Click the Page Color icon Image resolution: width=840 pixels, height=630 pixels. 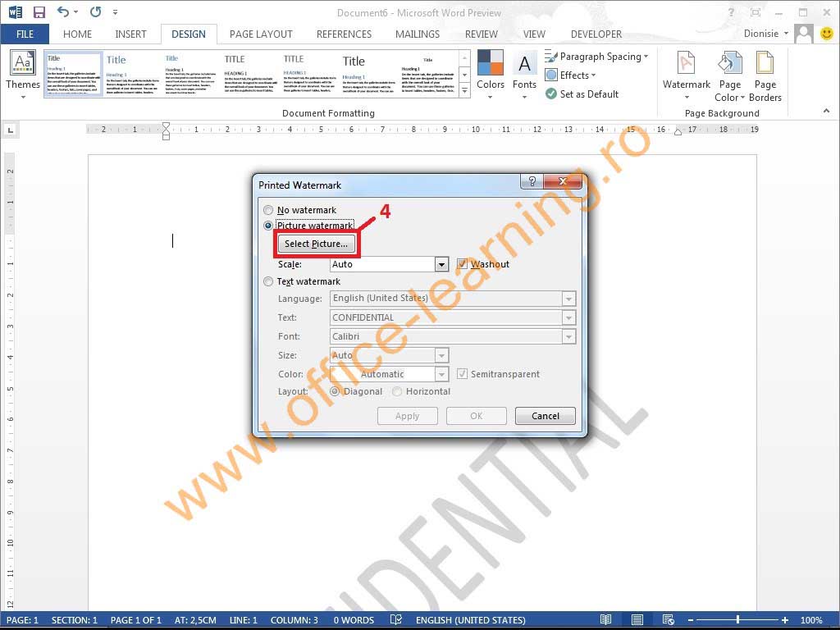pyautogui.click(x=729, y=62)
